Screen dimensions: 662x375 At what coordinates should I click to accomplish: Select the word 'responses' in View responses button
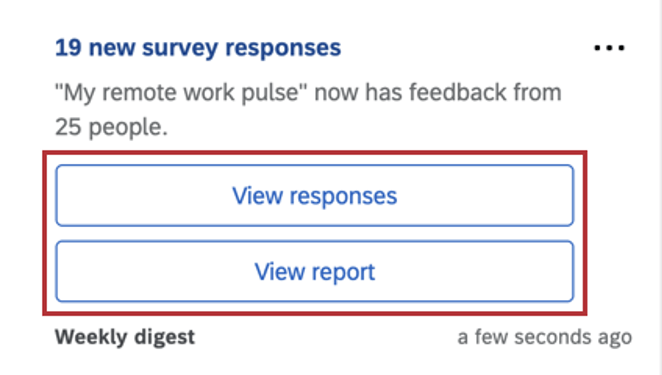pos(343,197)
